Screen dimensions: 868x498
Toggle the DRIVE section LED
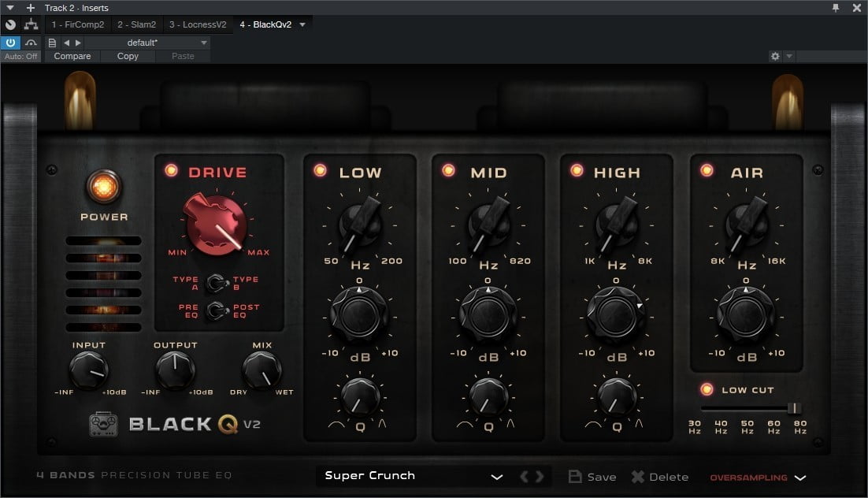point(170,171)
